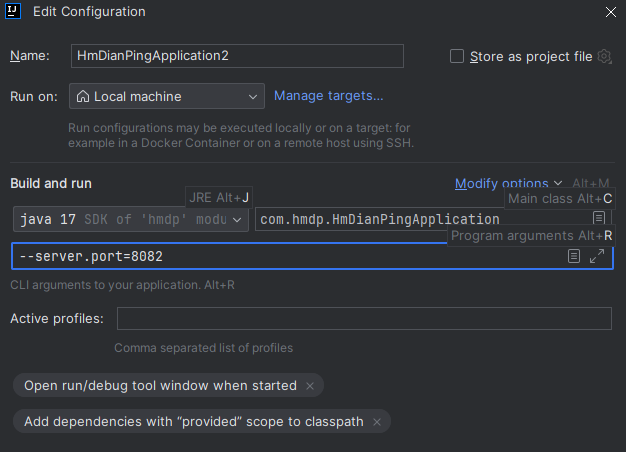Remove the 'Open run/debug tool window' option via X
This screenshot has height=452, width=626.
click(x=310, y=386)
